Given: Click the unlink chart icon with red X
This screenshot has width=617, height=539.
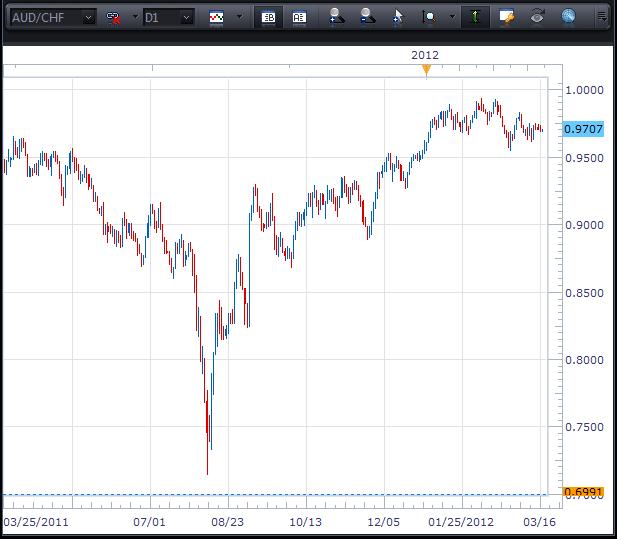Looking at the screenshot, I should coord(113,18).
